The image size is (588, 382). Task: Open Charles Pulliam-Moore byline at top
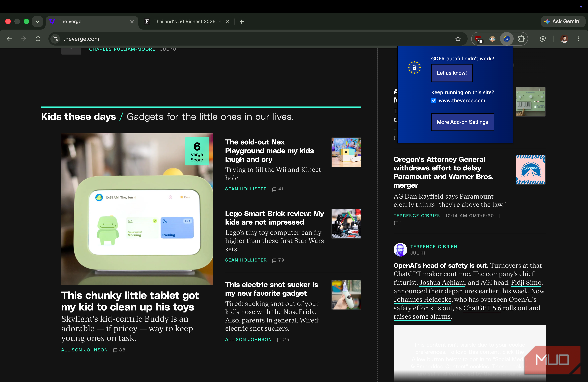122,50
